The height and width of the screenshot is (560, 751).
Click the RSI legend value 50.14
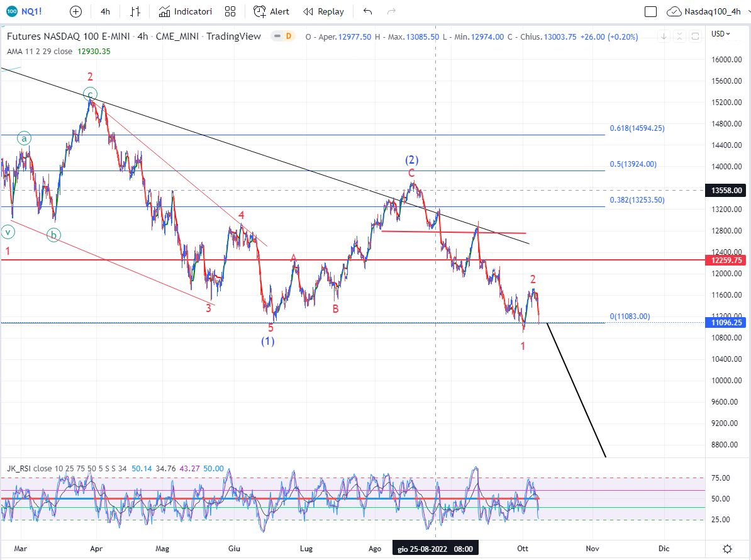click(x=142, y=469)
